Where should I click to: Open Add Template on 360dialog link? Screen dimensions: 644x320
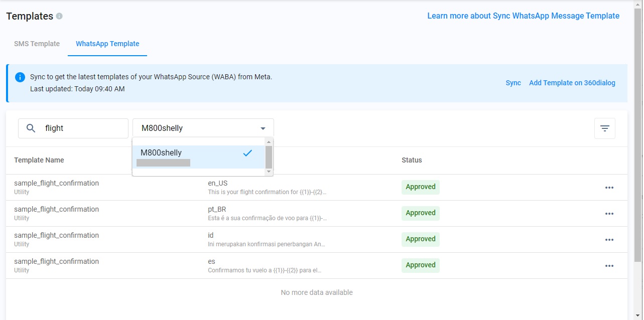572,83
